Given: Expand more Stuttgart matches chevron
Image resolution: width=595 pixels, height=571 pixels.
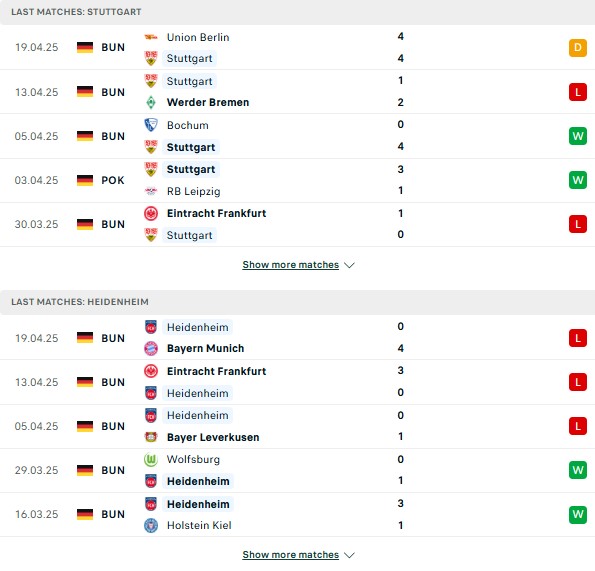Looking at the screenshot, I should pos(349,265).
